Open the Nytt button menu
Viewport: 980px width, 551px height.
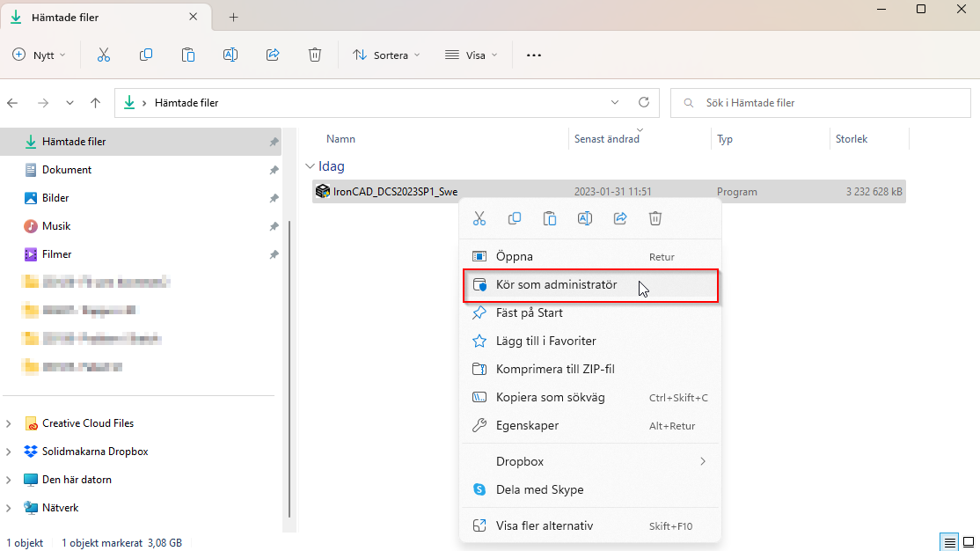click(39, 55)
